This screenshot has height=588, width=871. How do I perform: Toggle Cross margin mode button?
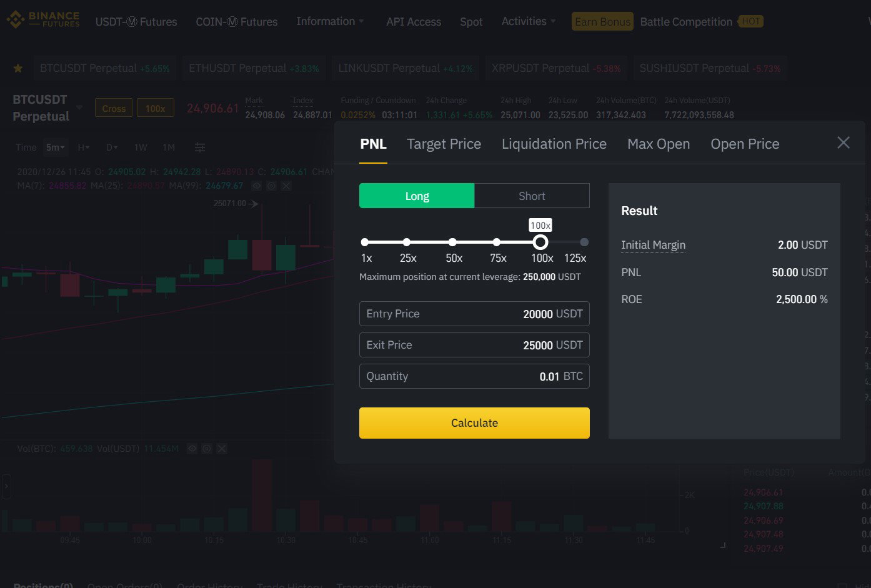coord(114,108)
